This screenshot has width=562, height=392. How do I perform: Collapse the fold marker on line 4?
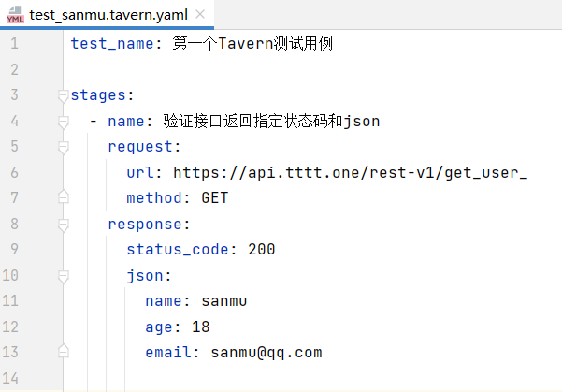tap(63, 122)
